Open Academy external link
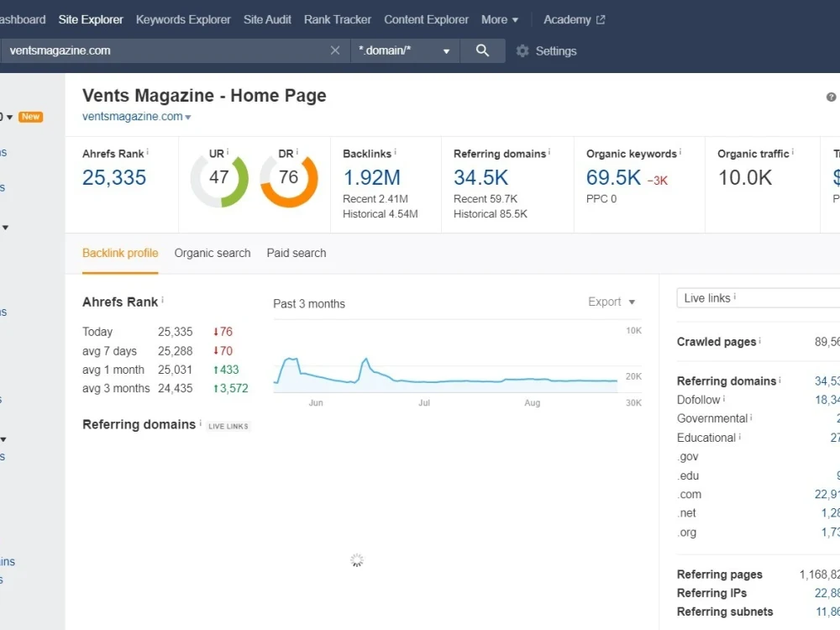The height and width of the screenshot is (630, 840). (x=575, y=20)
